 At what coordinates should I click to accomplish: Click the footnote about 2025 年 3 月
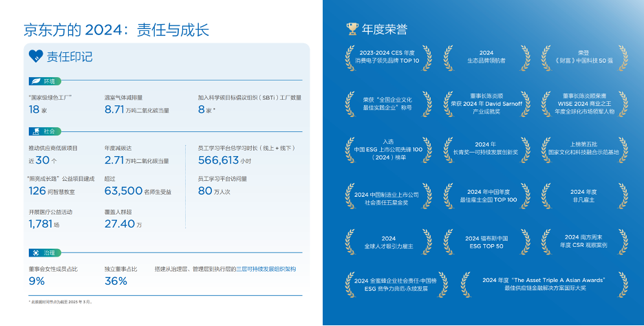[61, 302]
